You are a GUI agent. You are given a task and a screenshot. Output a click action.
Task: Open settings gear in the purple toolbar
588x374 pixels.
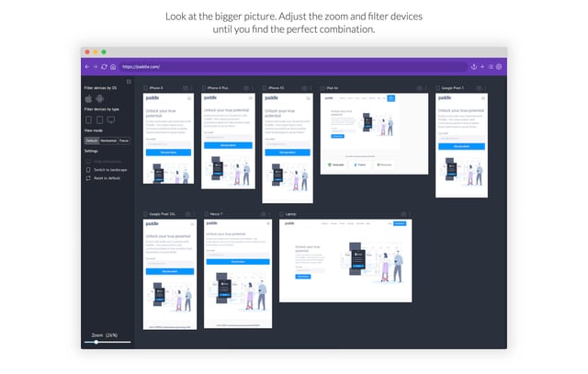[499, 67]
